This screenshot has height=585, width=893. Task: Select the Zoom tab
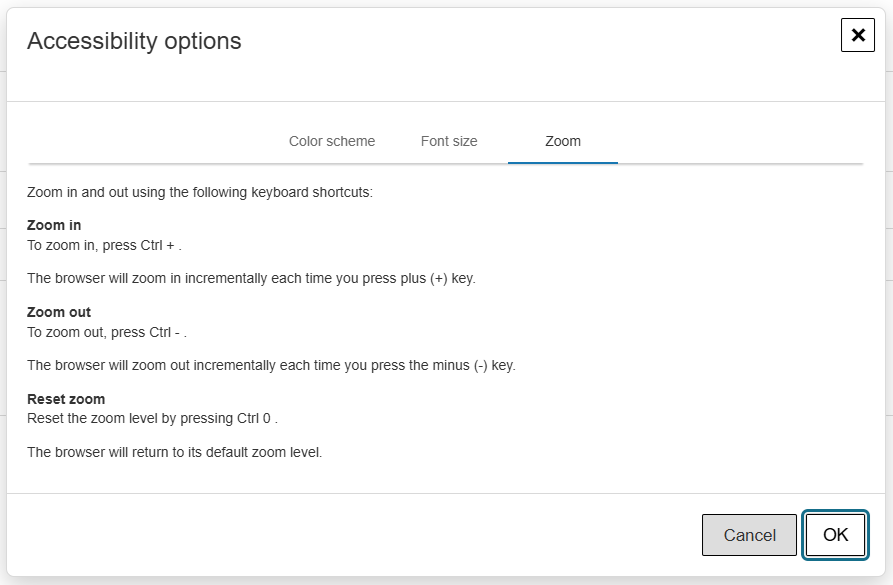(x=562, y=141)
